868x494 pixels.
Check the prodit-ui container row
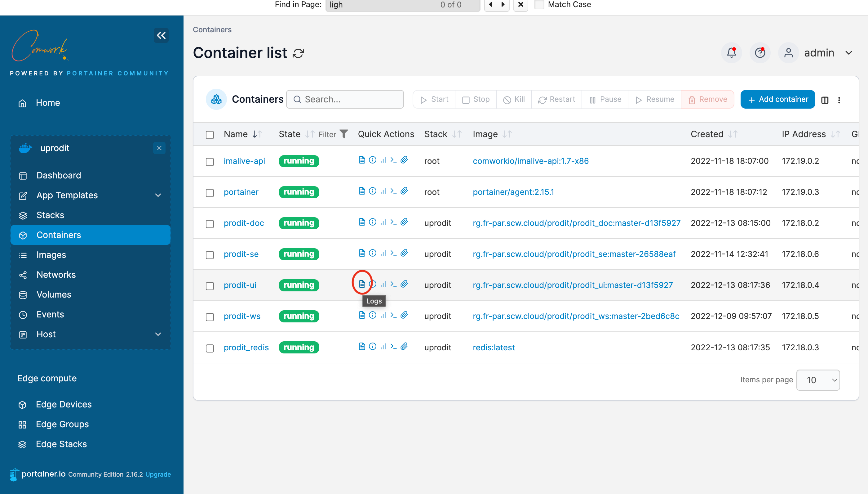[x=210, y=286]
